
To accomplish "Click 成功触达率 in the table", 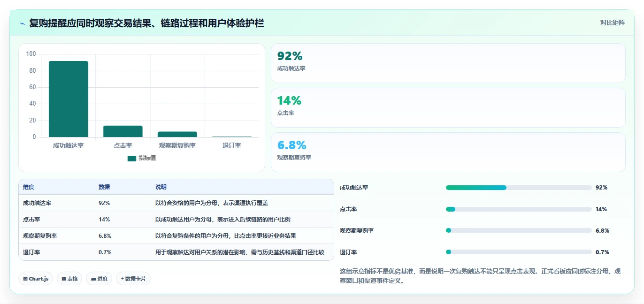I will tap(37, 203).
